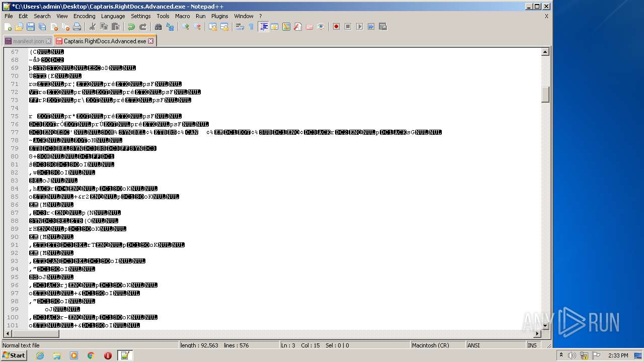The width and height of the screenshot is (644, 362).
Task: Close all documents via toolbar icon
Action: 65,27
